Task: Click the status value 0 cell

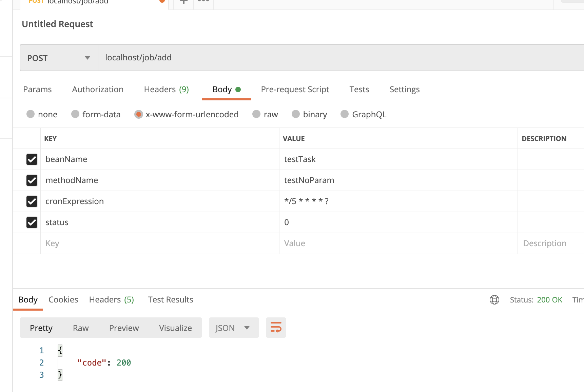Action: click(x=398, y=222)
